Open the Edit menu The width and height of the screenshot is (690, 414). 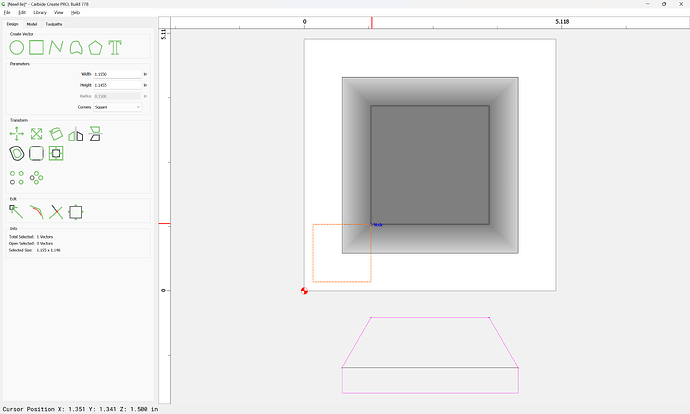coord(22,13)
